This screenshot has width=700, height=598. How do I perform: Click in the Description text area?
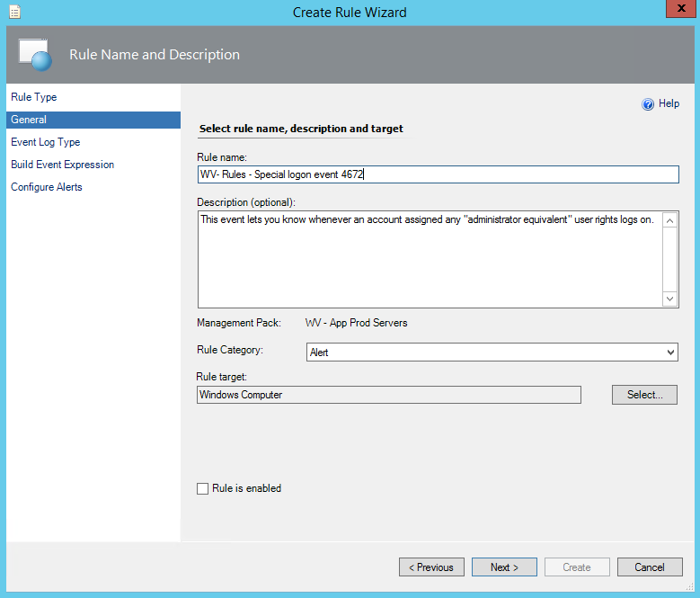(430, 261)
